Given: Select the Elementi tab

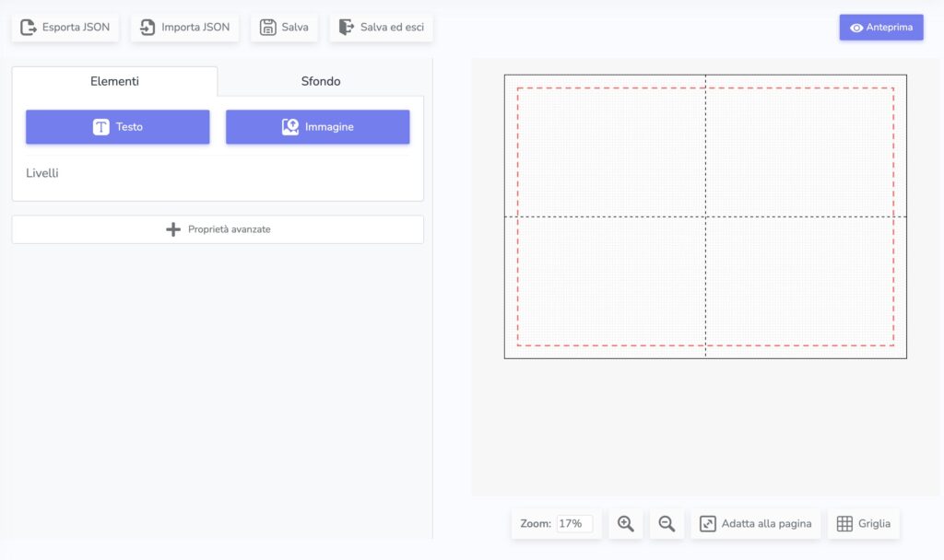Looking at the screenshot, I should click(x=115, y=81).
